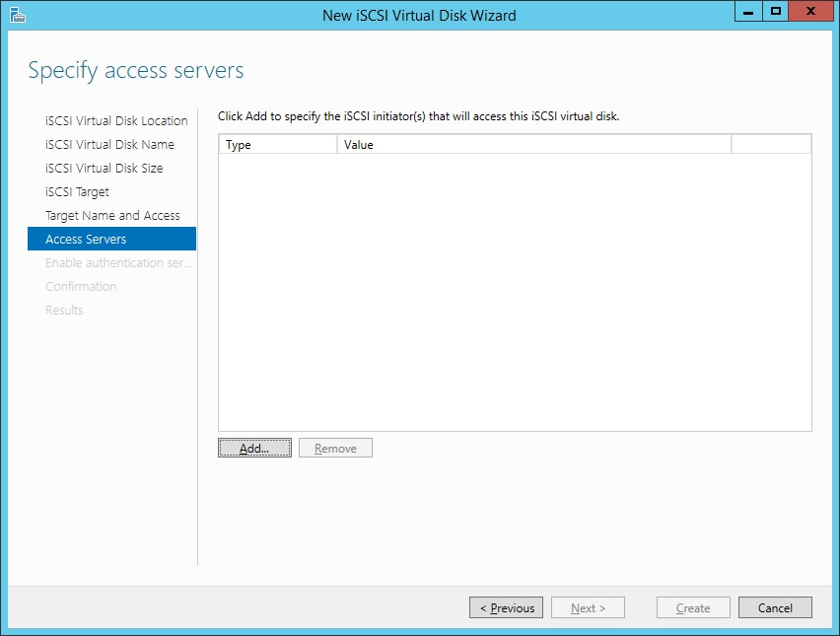
Task: Minimize the iSCSI Virtual Disk Wizard window
Action: 749,12
